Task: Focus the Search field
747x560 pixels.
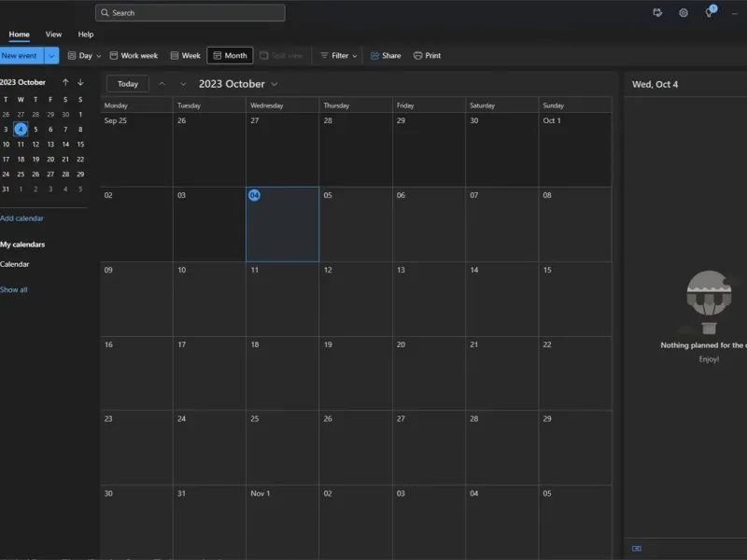Action: pos(190,13)
